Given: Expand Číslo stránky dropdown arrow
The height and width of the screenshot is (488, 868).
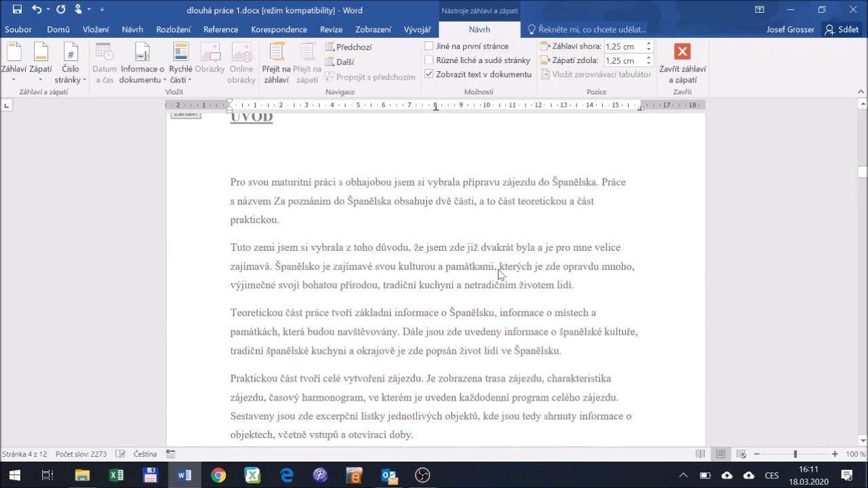Looking at the screenshot, I should pyautogui.click(x=84, y=80).
